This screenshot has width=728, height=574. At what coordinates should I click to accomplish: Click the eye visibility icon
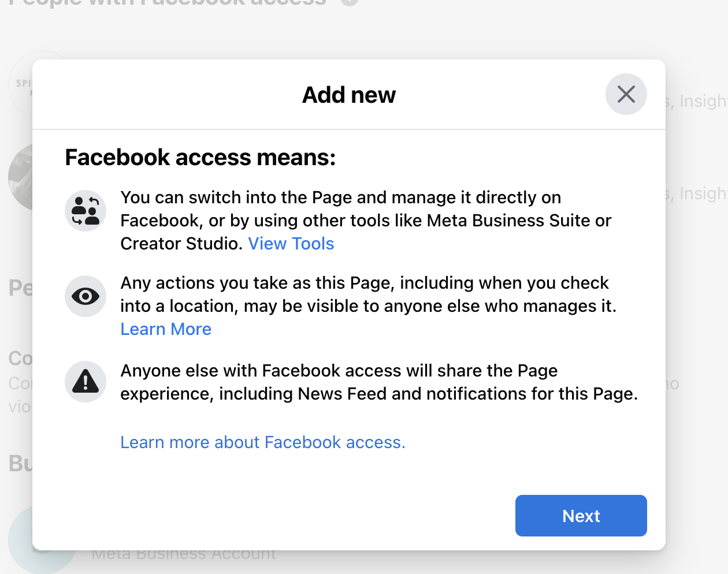86,296
